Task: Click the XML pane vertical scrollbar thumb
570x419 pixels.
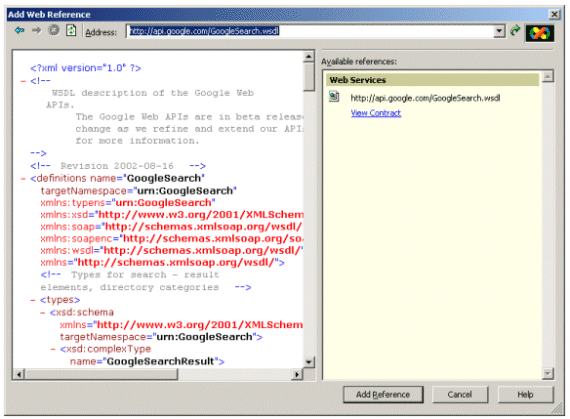Action: click(x=309, y=77)
